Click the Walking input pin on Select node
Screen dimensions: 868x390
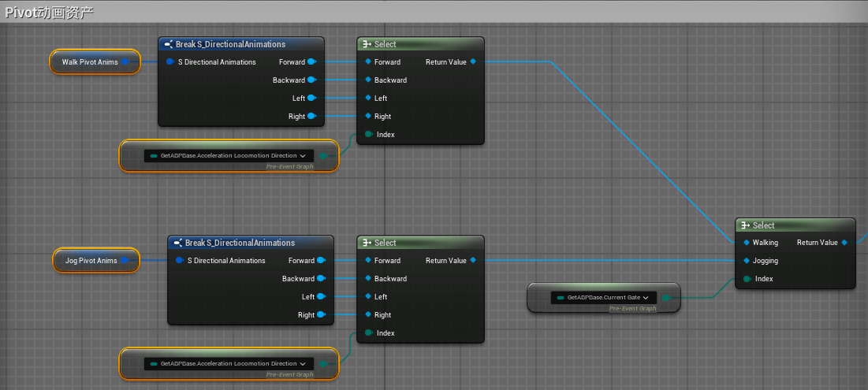click(x=747, y=243)
